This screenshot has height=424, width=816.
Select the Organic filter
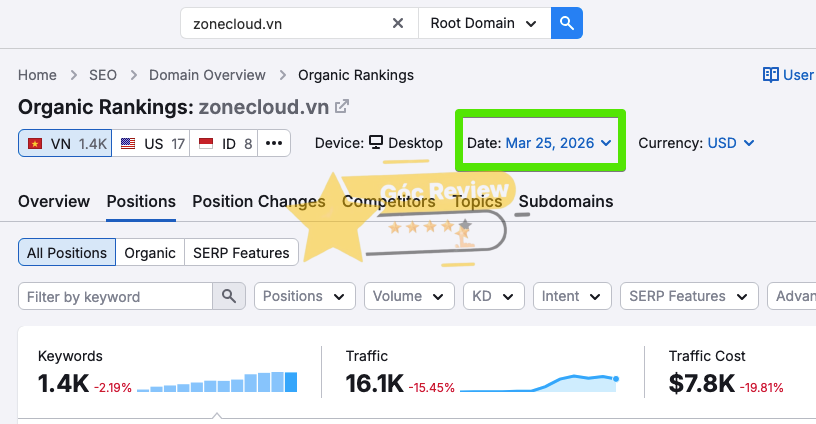(150, 252)
